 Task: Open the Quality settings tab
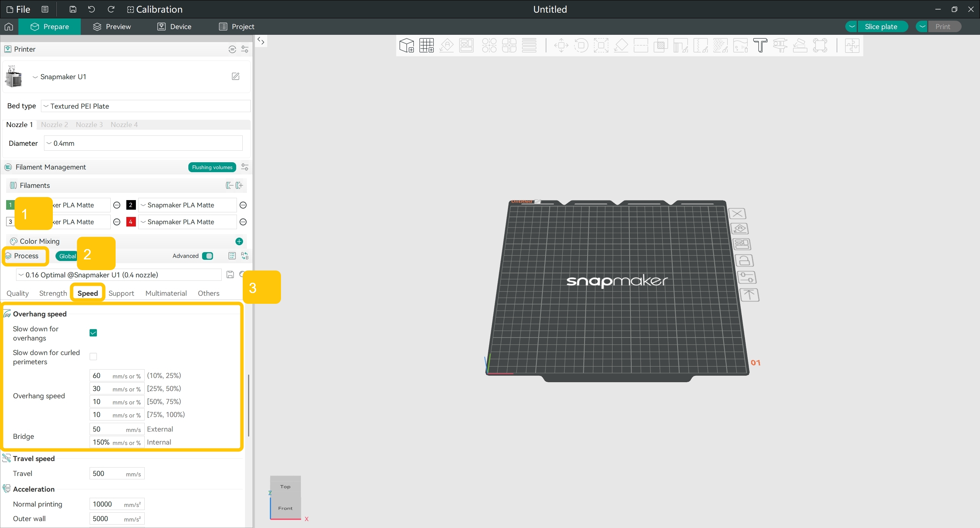pyautogui.click(x=18, y=293)
